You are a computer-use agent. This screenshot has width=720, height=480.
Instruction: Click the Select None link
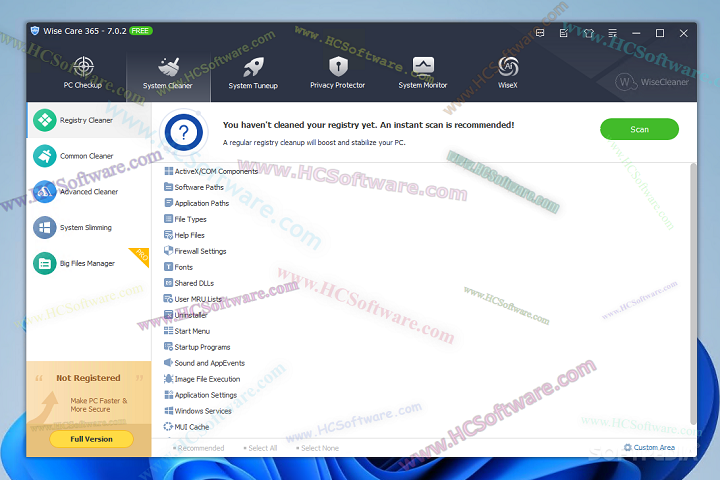point(318,448)
